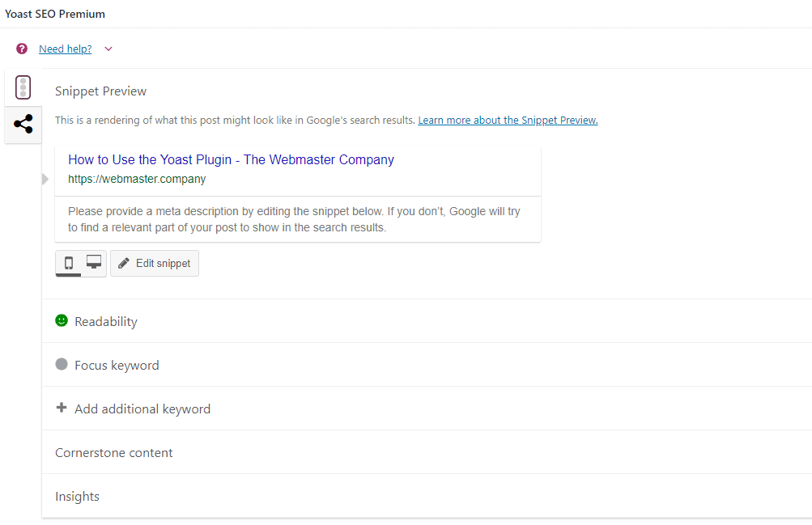
Task: Click the green smiley Readability indicator
Action: click(62, 320)
